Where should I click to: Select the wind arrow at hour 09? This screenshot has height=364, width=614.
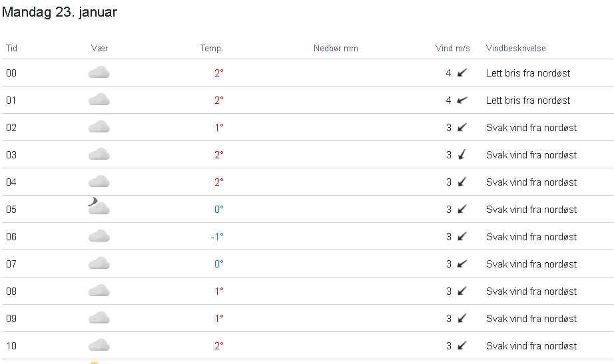click(462, 318)
